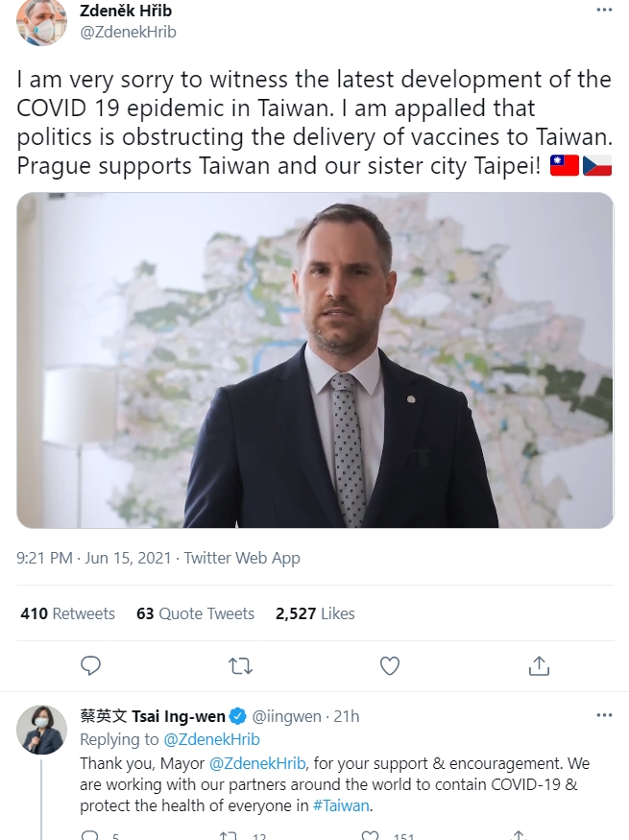Open more options on Tsai Ing-wen's reply
The image size is (629, 840).
[x=604, y=715]
